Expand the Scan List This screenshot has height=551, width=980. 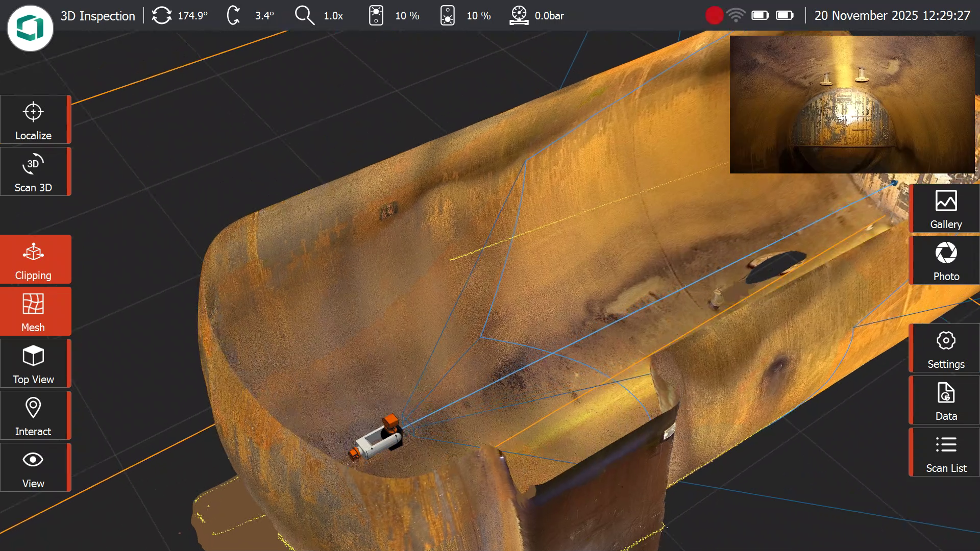[945, 453]
